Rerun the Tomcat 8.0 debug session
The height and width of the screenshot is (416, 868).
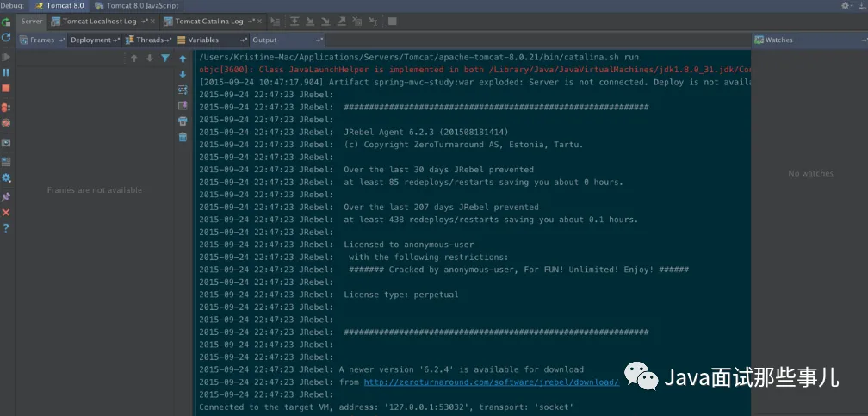tap(6, 22)
